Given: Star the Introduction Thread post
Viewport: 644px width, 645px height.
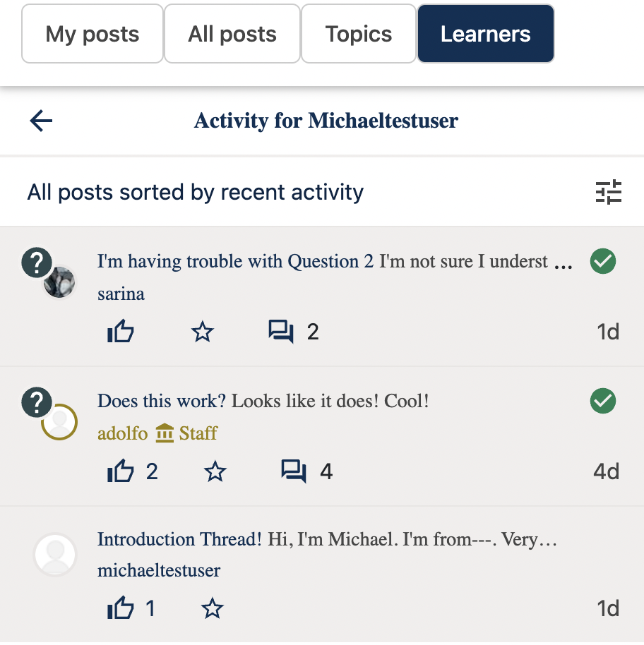Looking at the screenshot, I should 213,608.
